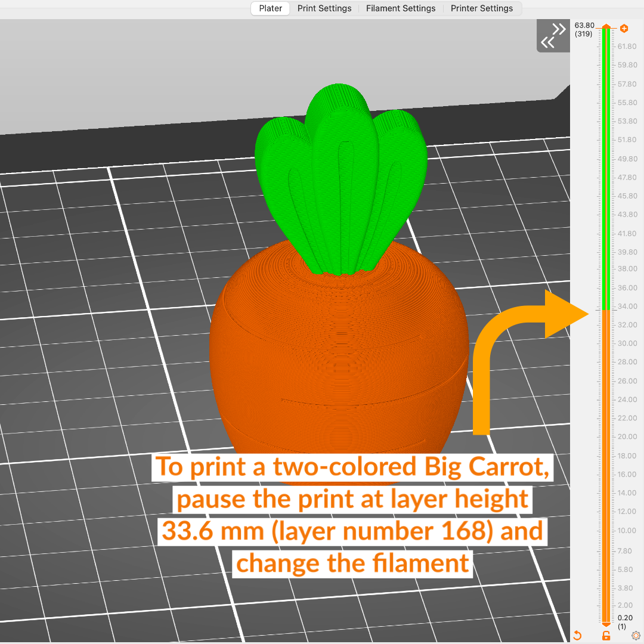644x644 pixels.
Task: Switch to the Print Settings tab
Action: pyautogui.click(x=324, y=8)
